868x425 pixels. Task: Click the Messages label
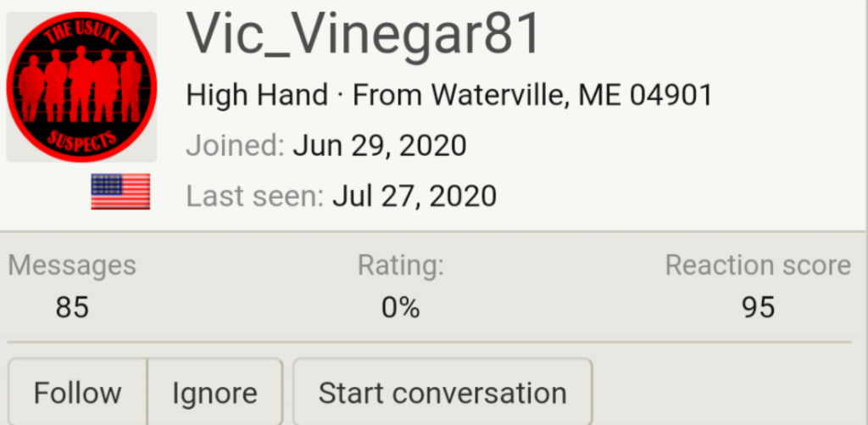pyautogui.click(x=72, y=266)
